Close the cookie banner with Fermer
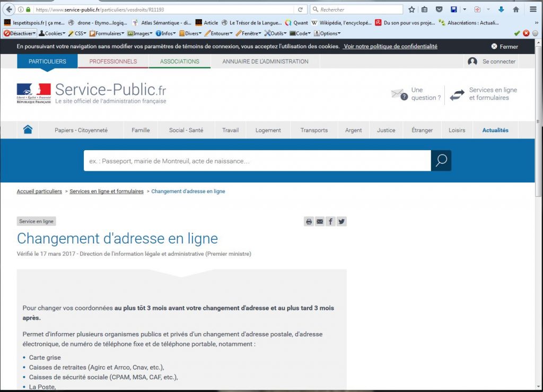This screenshot has height=392, width=543. [504, 47]
